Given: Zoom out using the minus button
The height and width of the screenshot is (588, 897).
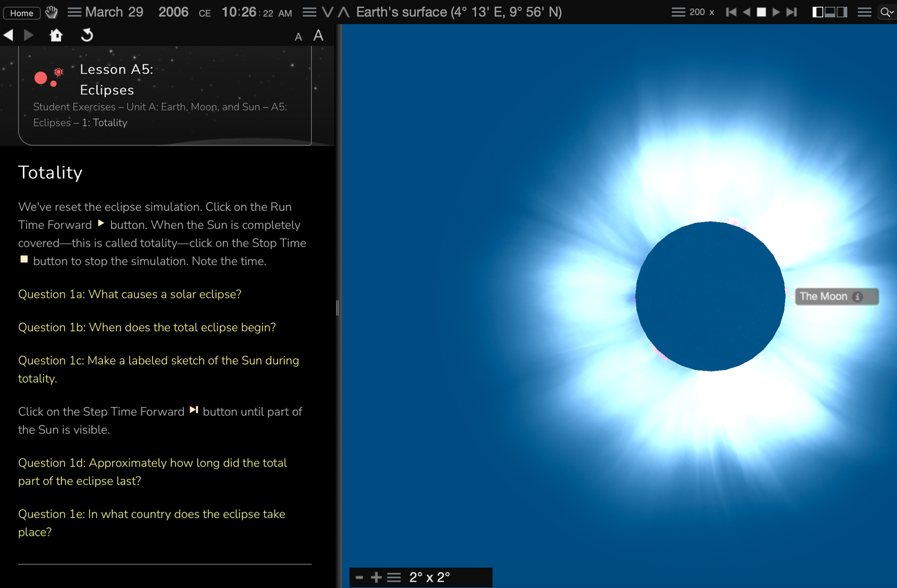Looking at the screenshot, I should (x=359, y=577).
